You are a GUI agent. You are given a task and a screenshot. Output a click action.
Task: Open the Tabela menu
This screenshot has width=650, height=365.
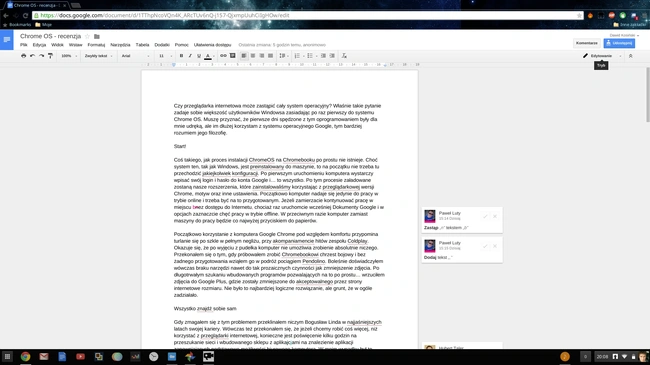tap(142, 45)
